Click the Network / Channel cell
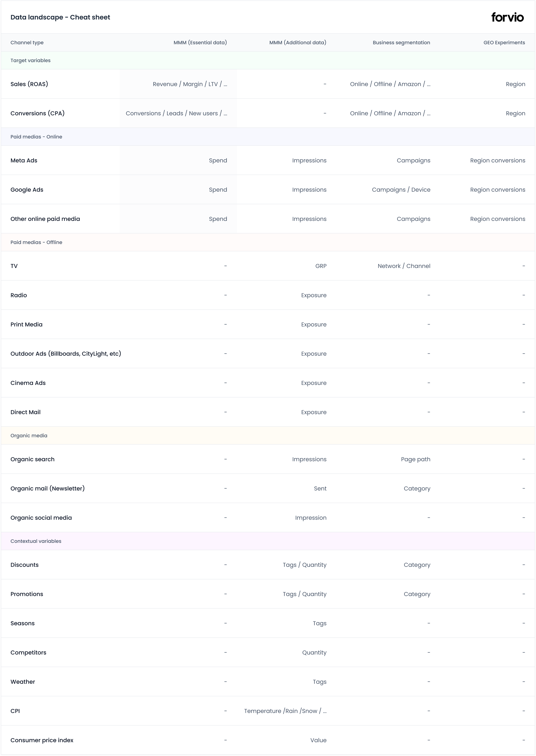This screenshot has width=536, height=756. point(404,266)
